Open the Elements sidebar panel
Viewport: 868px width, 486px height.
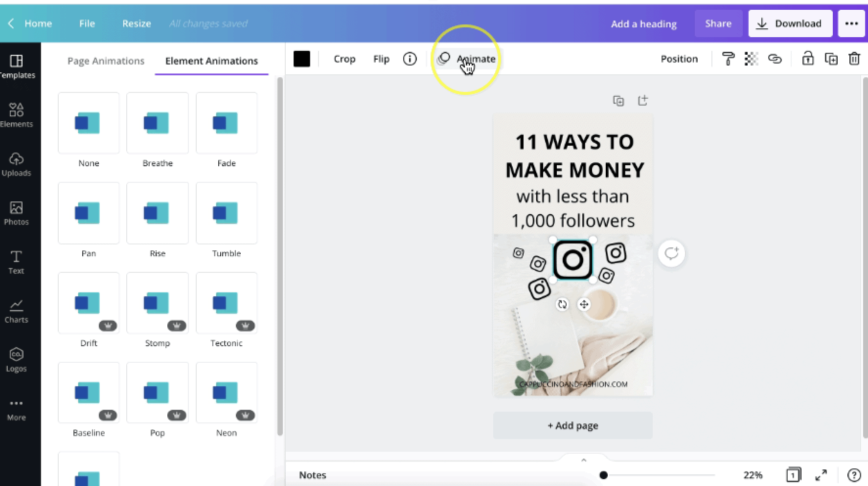pos(16,115)
